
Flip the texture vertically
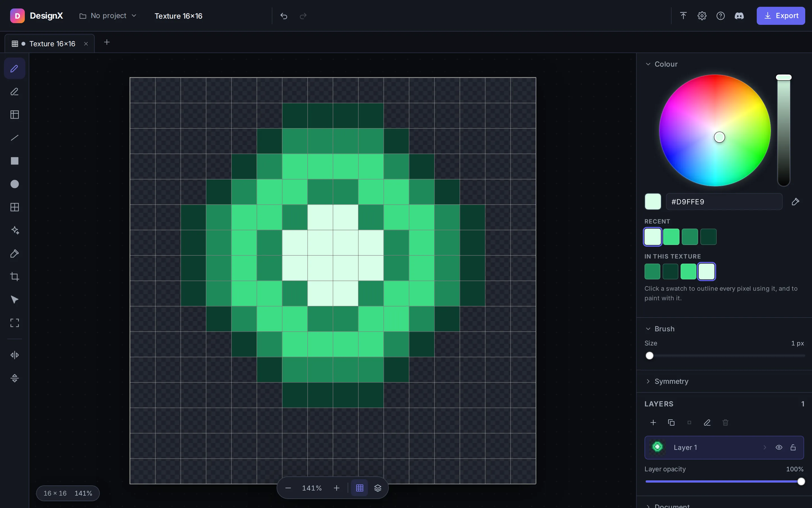pyautogui.click(x=14, y=378)
